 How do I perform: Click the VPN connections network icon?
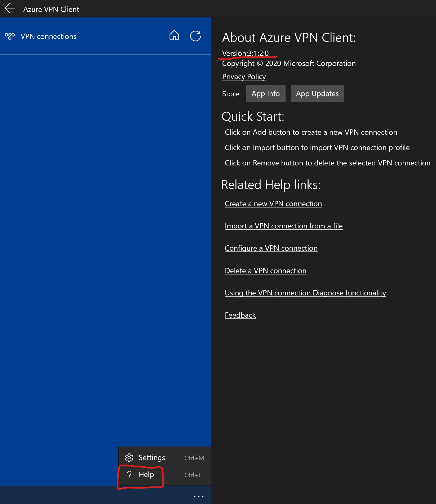point(10,36)
